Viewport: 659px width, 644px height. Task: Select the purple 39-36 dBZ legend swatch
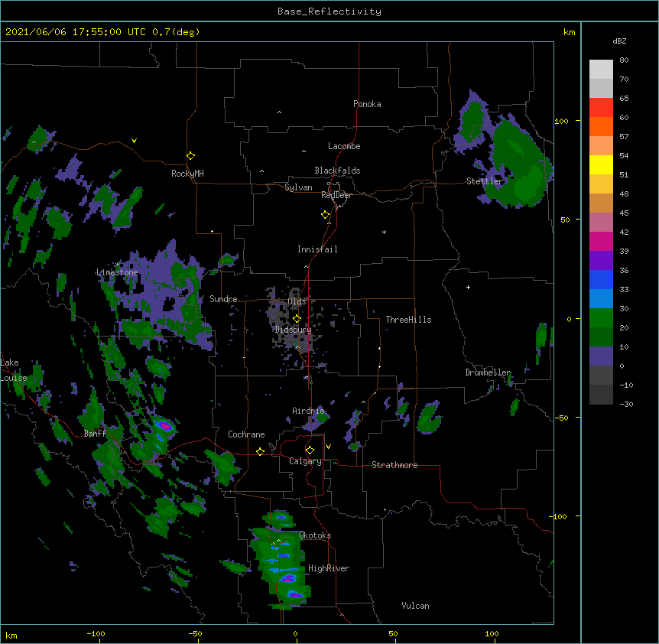[601, 260]
